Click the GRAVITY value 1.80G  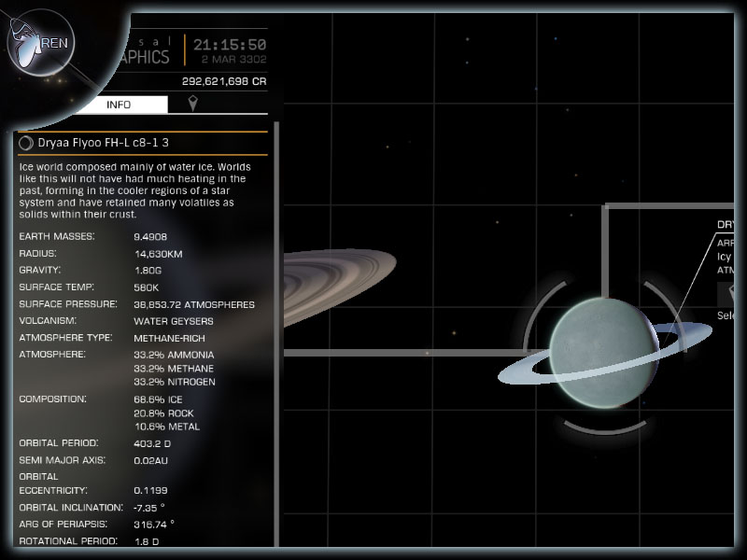[x=148, y=271]
